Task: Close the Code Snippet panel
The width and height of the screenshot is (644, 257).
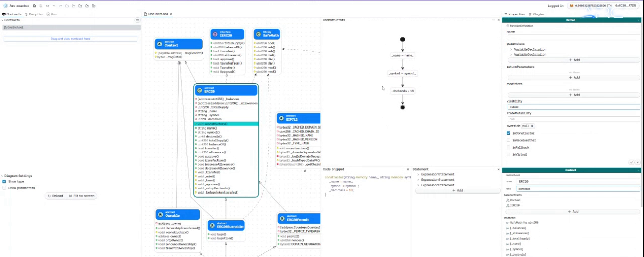Action: point(408,169)
